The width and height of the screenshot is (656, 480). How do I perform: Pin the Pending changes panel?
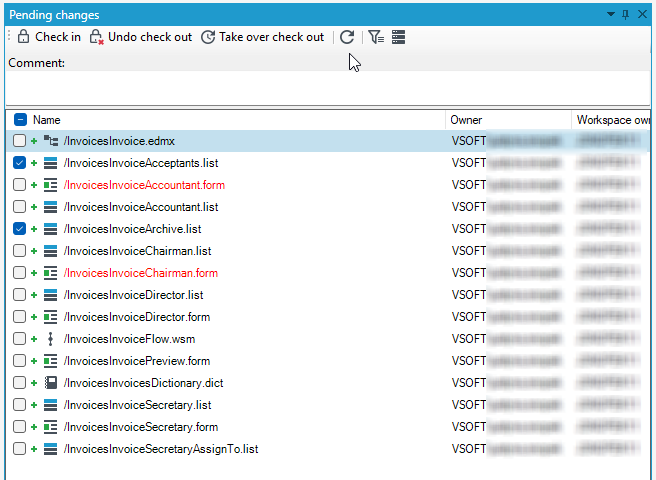coord(625,15)
